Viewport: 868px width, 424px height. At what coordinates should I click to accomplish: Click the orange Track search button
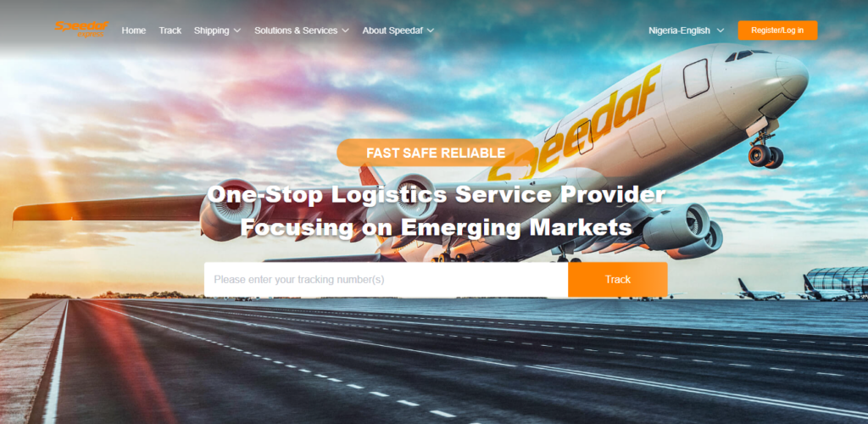point(618,280)
